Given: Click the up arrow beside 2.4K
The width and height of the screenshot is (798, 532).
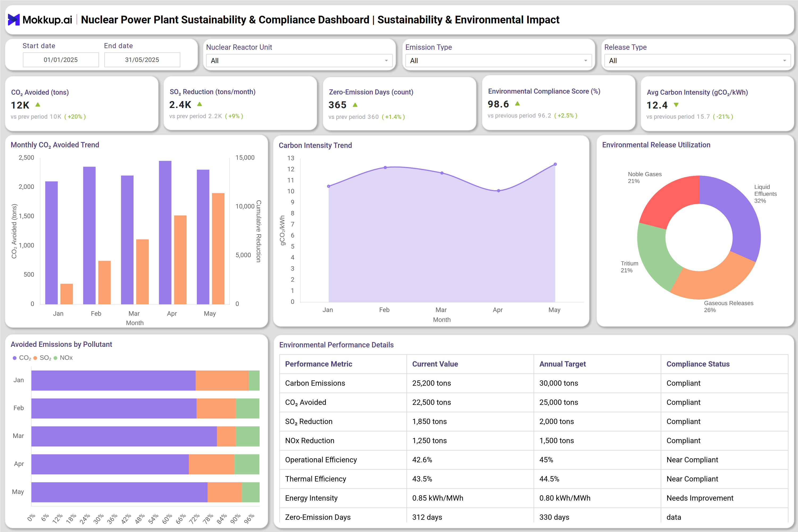Looking at the screenshot, I should point(199,104).
